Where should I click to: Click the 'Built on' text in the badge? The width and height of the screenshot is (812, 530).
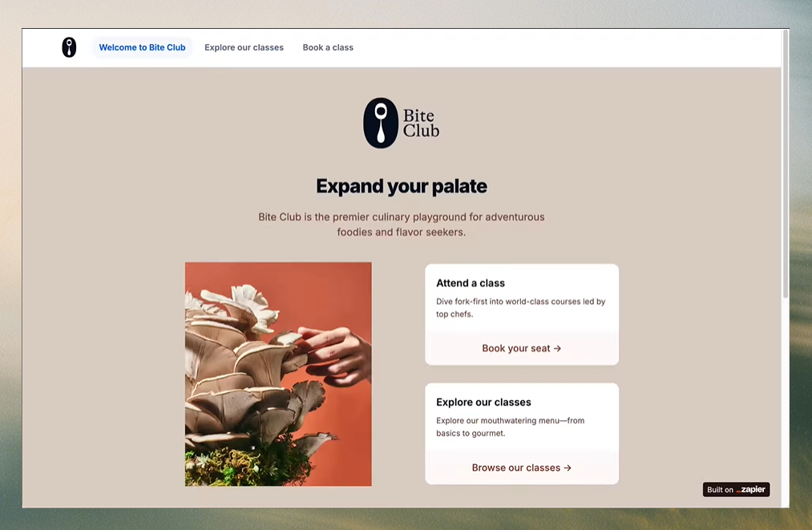tap(719, 490)
